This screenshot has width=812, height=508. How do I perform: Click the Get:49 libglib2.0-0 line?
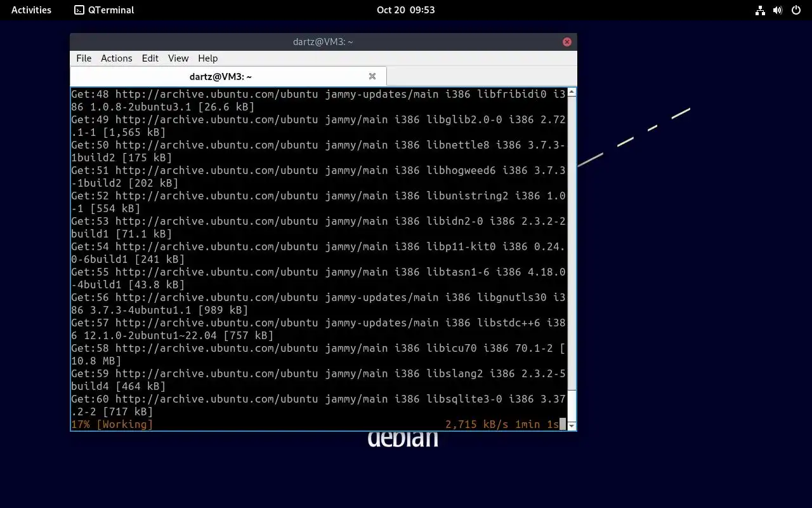[318, 126]
